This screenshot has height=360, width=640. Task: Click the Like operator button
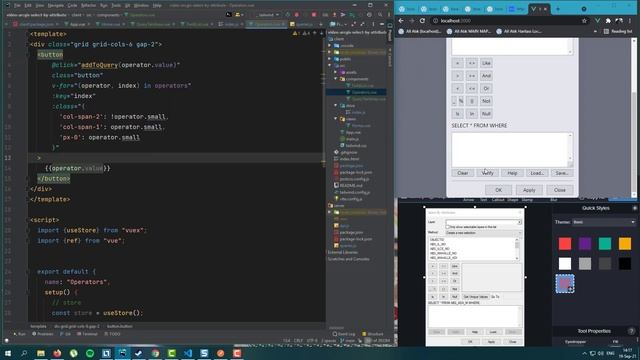pyautogui.click(x=486, y=63)
